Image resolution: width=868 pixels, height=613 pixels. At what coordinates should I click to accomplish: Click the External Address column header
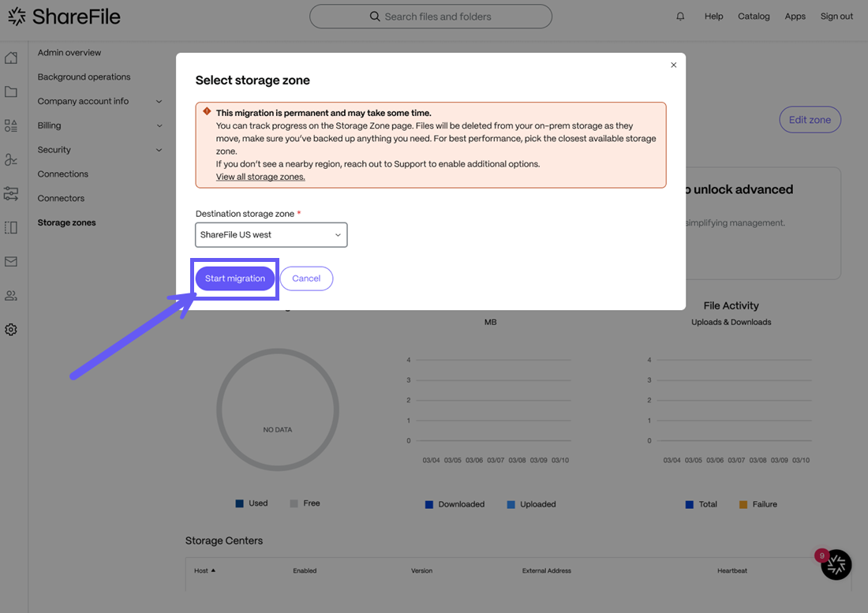[546, 570]
